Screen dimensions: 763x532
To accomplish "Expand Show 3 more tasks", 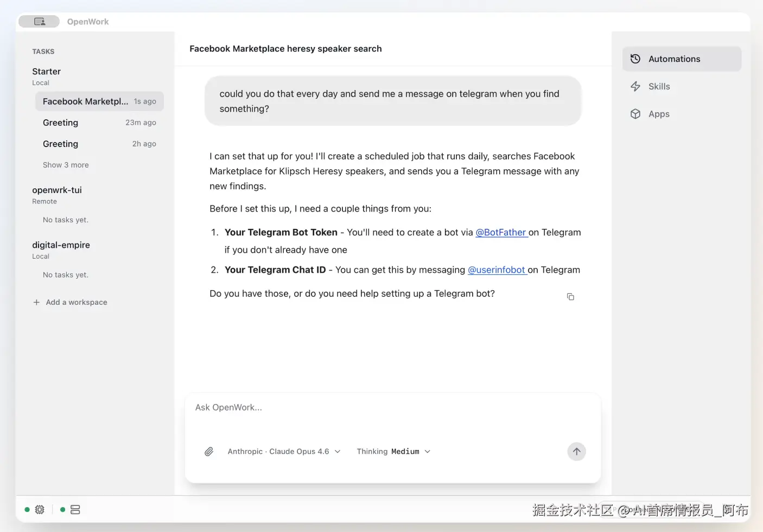I will [66, 165].
